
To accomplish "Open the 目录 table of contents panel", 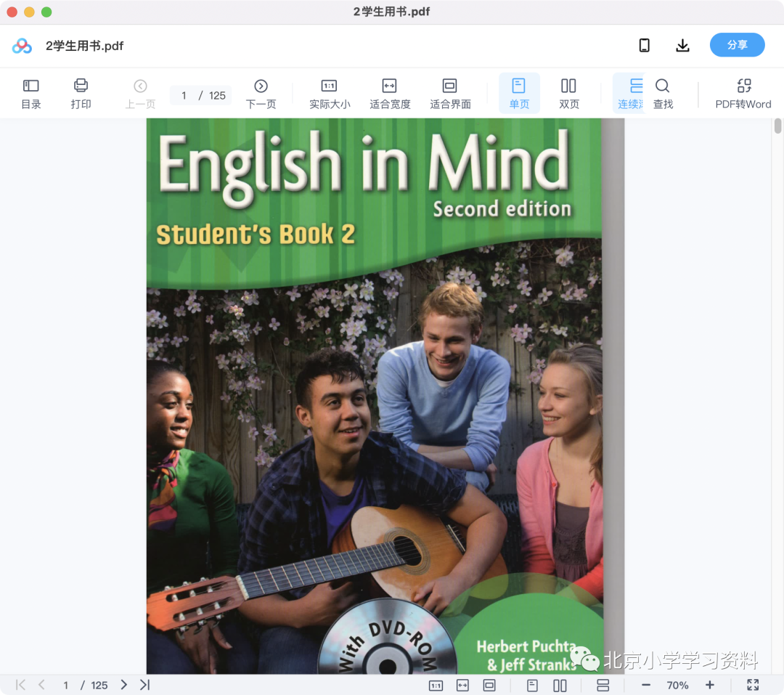I will point(31,94).
